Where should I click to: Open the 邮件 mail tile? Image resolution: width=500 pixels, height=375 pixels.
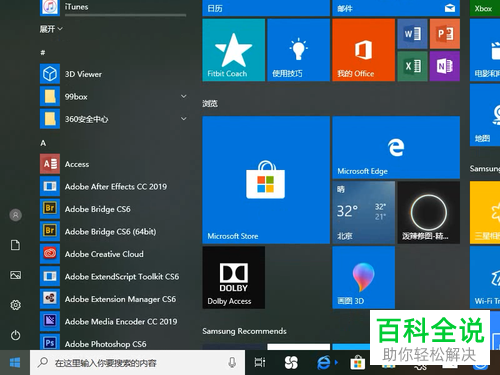pos(396,8)
